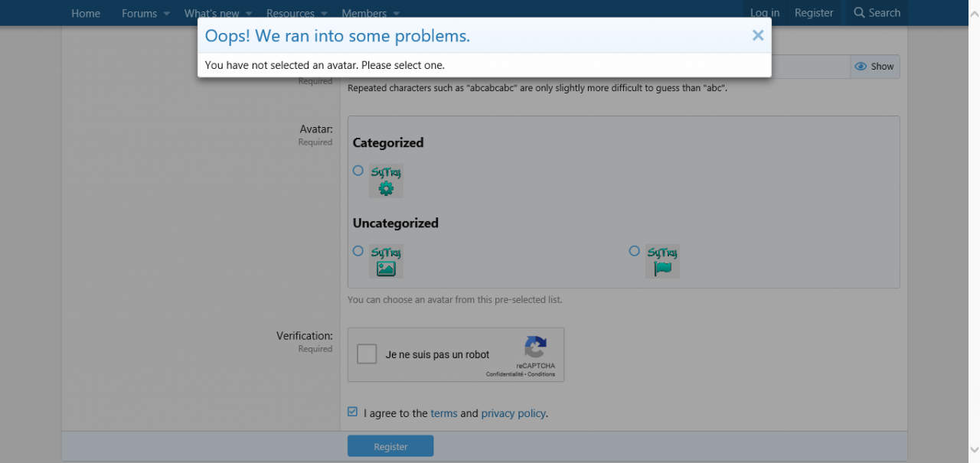Screen dimensions: 980x463
Task: Select the picture avatar radio button
Action: (358, 251)
